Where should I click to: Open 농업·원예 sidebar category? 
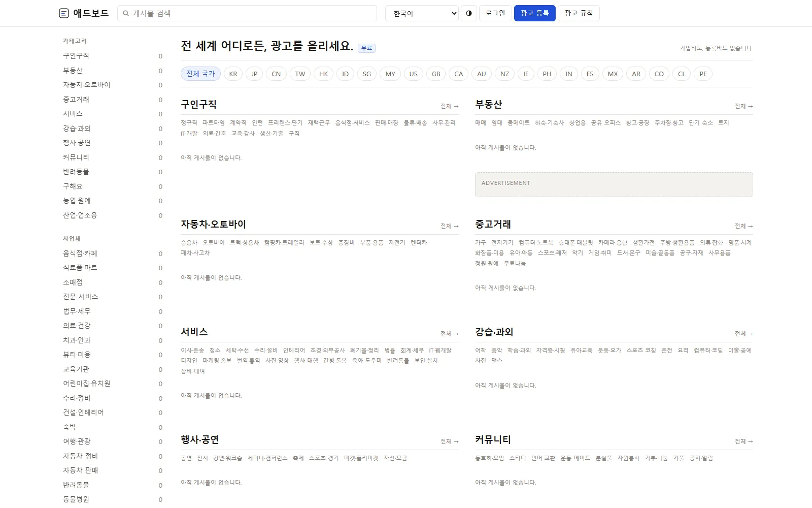[113, 201]
